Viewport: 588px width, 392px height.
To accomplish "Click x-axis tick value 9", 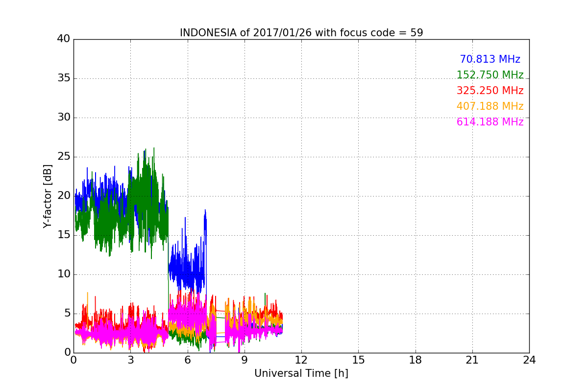I will point(245,360).
